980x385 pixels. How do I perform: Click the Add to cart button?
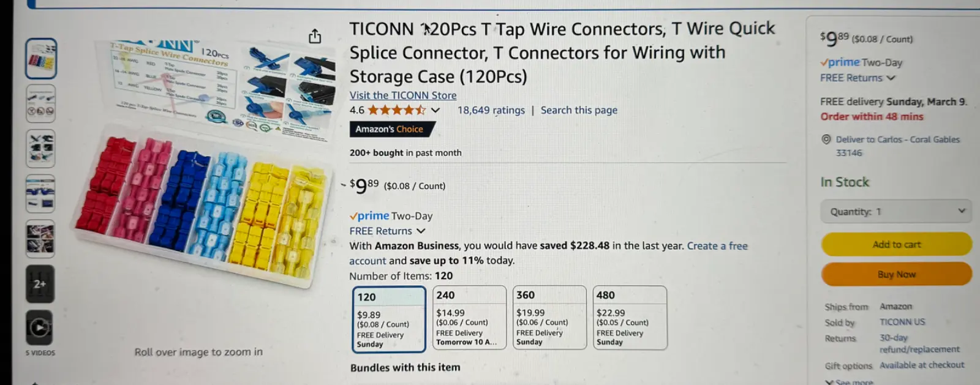[x=896, y=244]
